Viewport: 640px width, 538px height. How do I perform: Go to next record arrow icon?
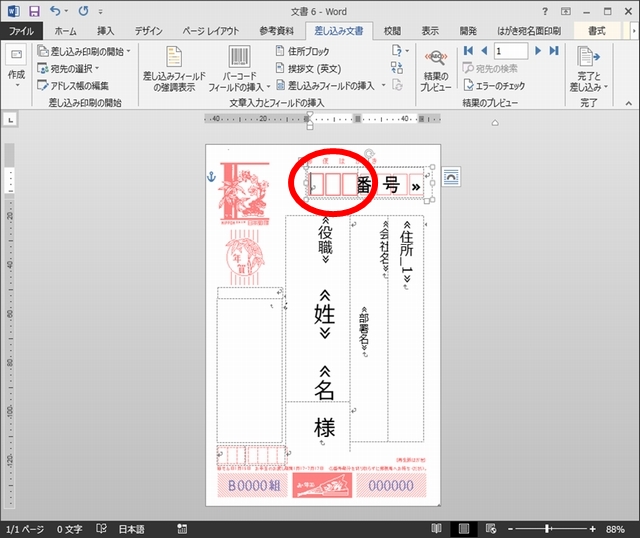538,51
